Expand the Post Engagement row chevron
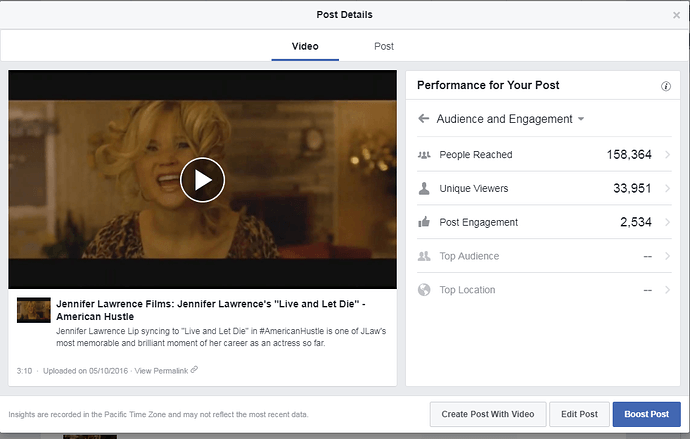This screenshot has height=439, width=690. (x=667, y=222)
